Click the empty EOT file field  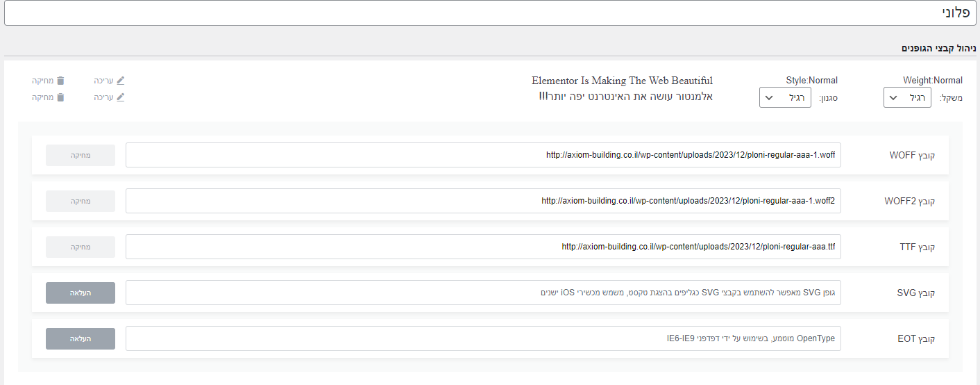point(483,338)
